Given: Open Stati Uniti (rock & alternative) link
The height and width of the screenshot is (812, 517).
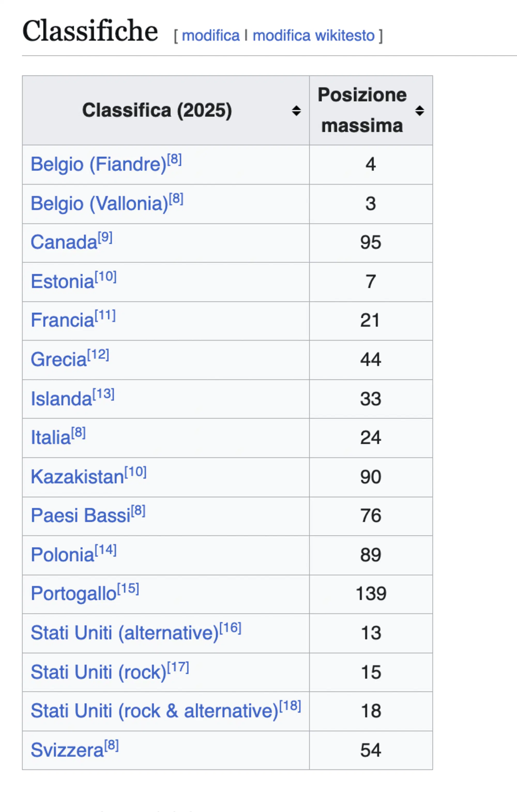Looking at the screenshot, I should tap(154, 711).
